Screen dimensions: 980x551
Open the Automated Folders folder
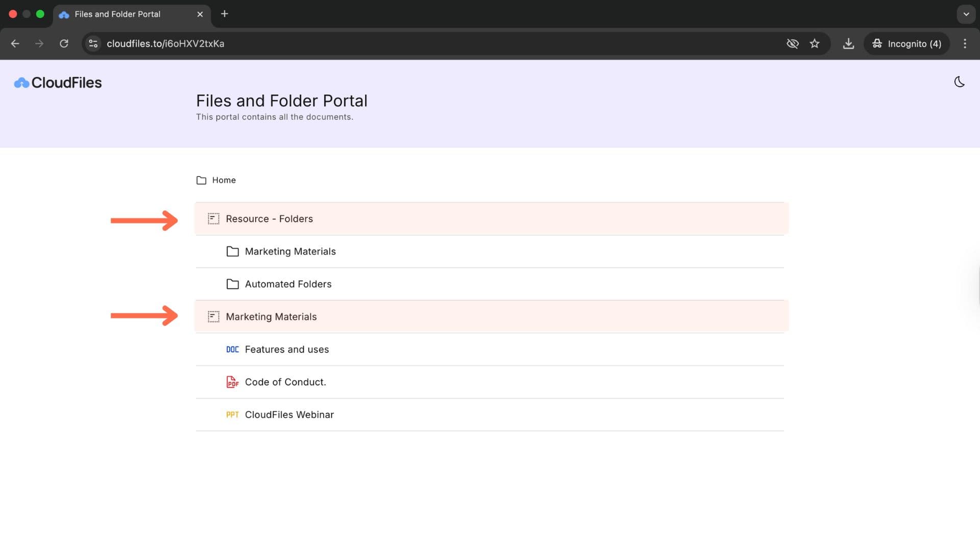pyautogui.click(x=288, y=284)
